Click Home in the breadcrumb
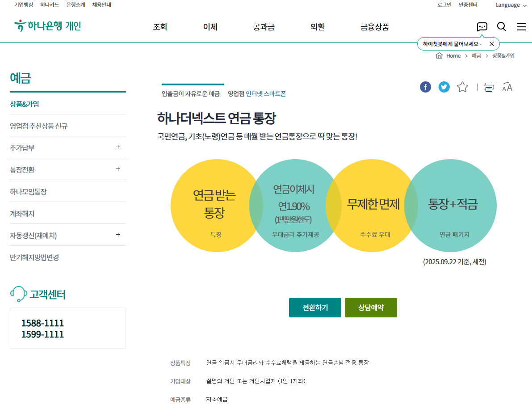This screenshot has width=532, height=405. tap(453, 56)
